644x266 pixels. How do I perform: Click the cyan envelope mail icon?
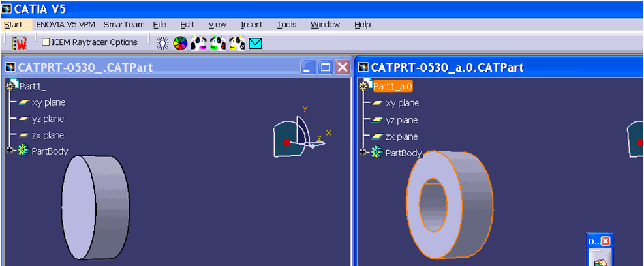256,44
